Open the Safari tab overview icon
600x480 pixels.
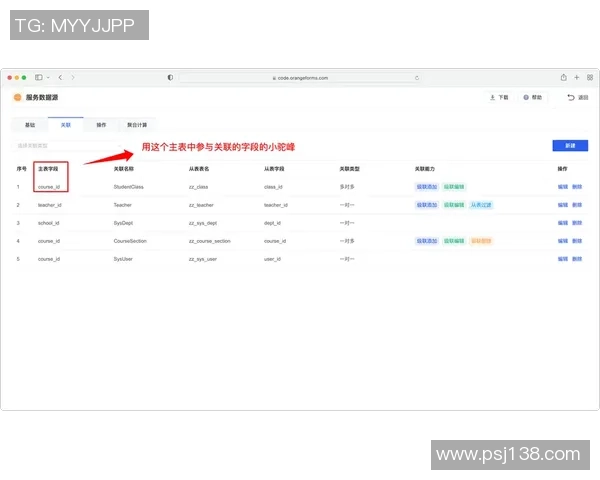(x=589, y=77)
